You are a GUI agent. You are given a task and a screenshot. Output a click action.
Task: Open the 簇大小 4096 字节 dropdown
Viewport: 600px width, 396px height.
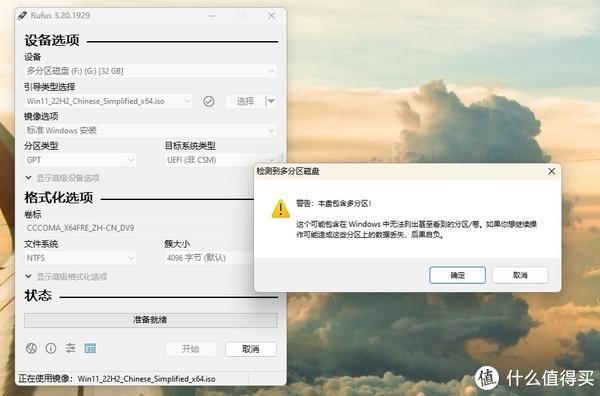tap(209, 258)
